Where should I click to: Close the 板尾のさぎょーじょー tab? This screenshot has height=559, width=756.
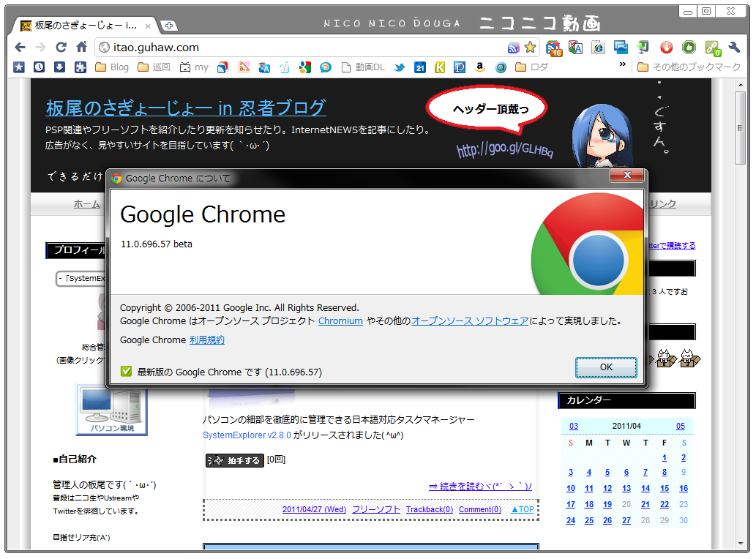tap(148, 26)
